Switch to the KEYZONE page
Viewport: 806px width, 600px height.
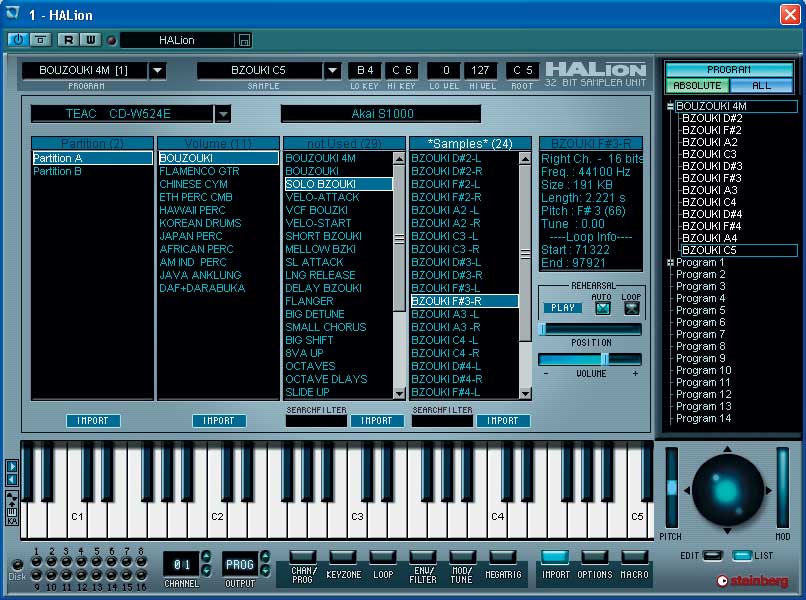click(343, 557)
